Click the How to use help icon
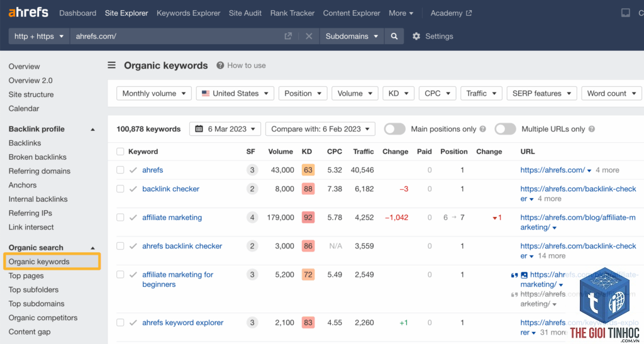The width and height of the screenshot is (644, 344). (220, 65)
